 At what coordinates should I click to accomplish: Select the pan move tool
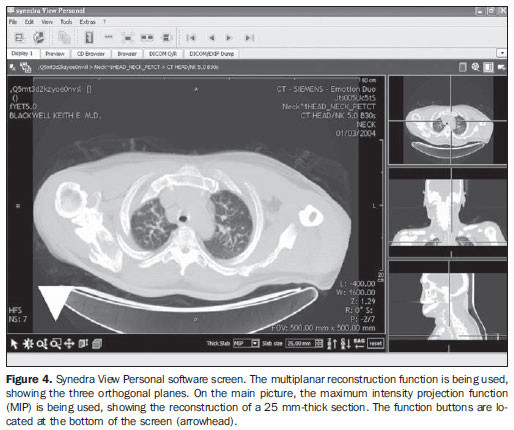[x=69, y=344]
